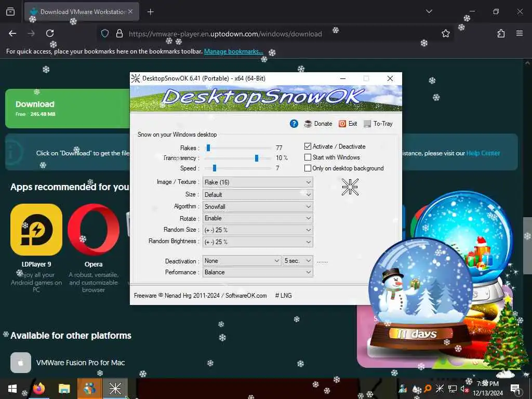
Task: Open Firefox hamburger application menu
Action: [x=519, y=33]
